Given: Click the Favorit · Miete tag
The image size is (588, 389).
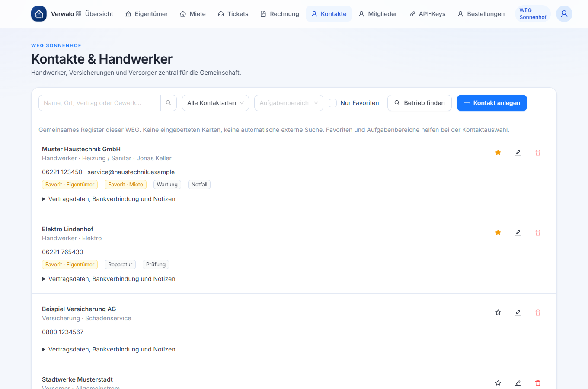Looking at the screenshot, I should tap(125, 185).
